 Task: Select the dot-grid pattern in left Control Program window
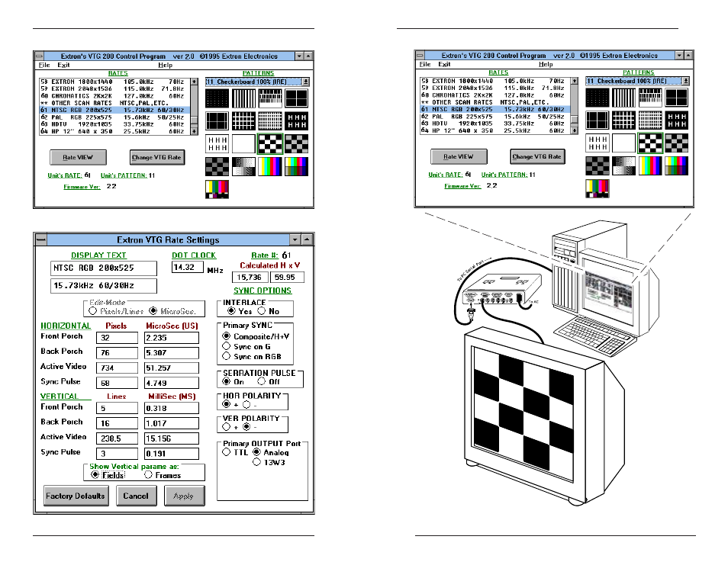(217, 98)
